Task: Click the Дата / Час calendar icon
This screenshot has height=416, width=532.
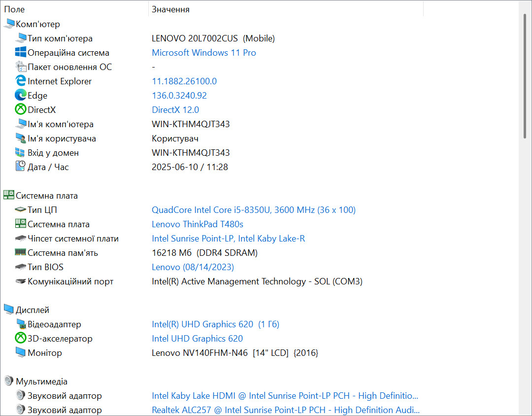Action: (20, 167)
